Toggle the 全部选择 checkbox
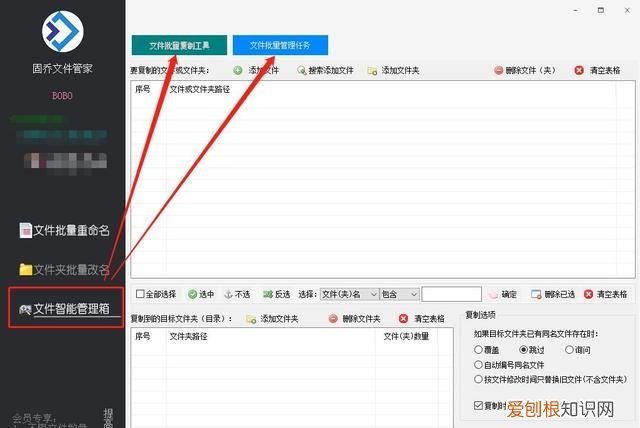 pyautogui.click(x=140, y=294)
